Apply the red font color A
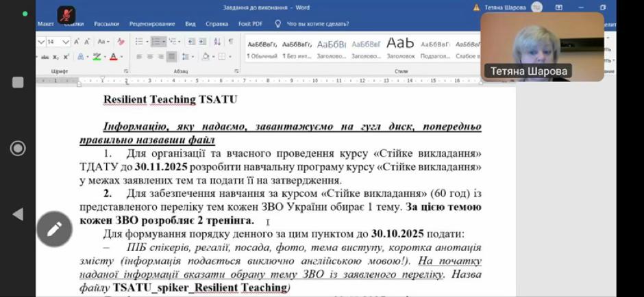The height and width of the screenshot is (297, 644). [x=113, y=57]
